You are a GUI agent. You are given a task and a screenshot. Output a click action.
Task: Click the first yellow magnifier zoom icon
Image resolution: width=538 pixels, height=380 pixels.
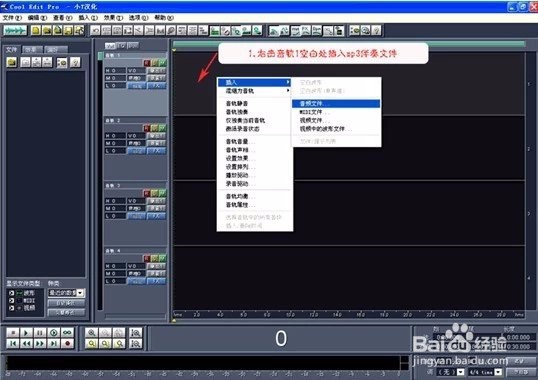[x=92, y=343]
